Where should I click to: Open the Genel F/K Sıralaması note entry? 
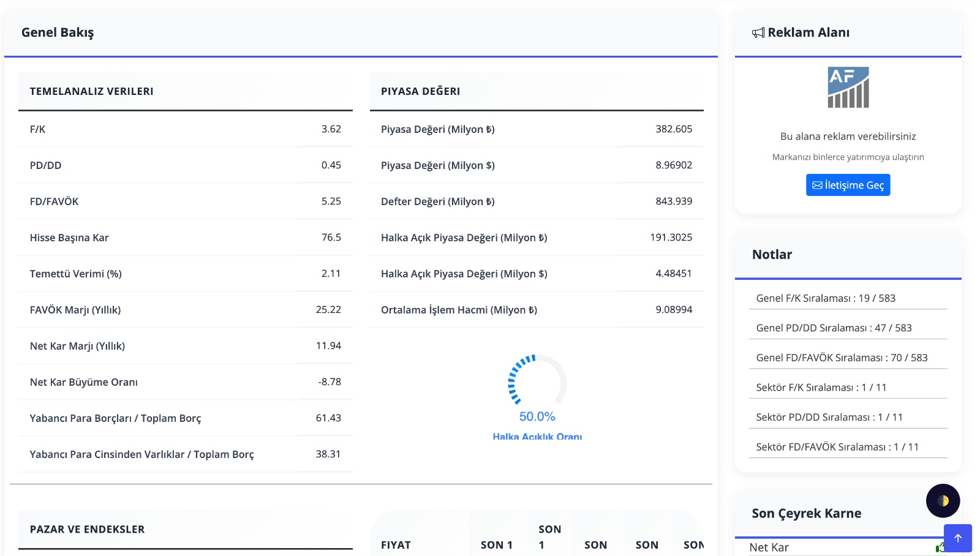(826, 298)
